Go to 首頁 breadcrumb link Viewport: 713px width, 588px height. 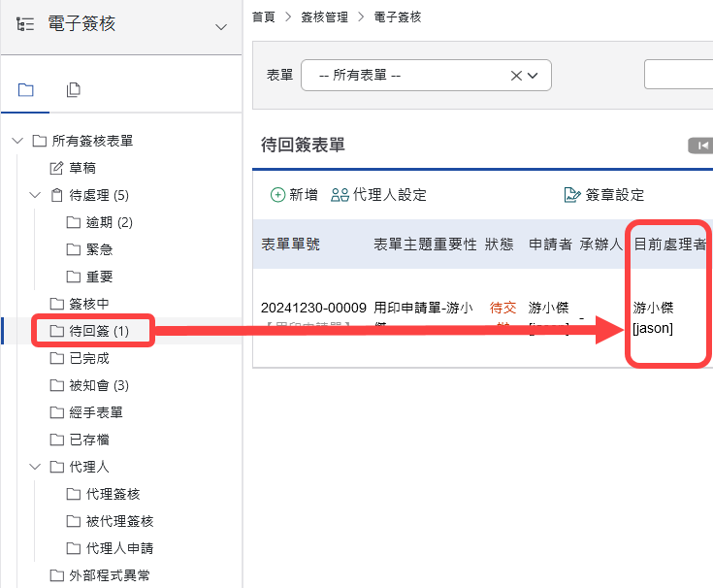point(264,17)
